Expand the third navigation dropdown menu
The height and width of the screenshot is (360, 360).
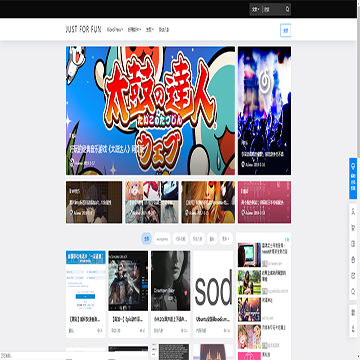pyautogui.click(x=150, y=30)
